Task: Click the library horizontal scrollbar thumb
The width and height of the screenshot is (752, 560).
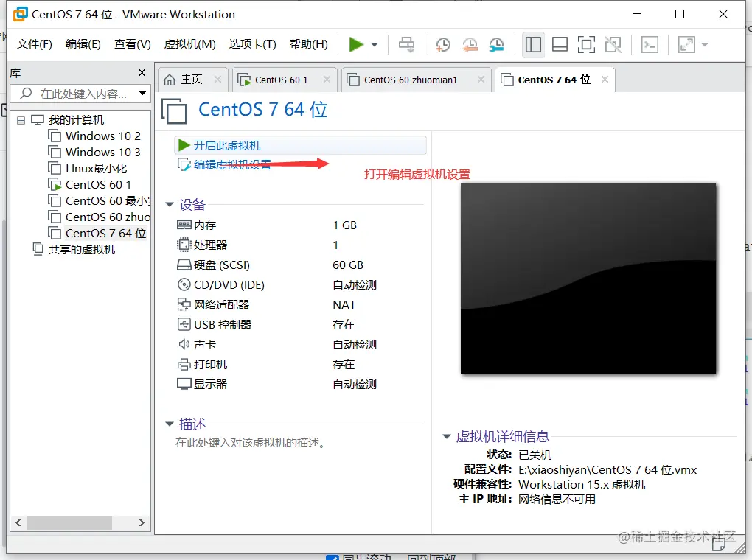Action: pos(69,522)
